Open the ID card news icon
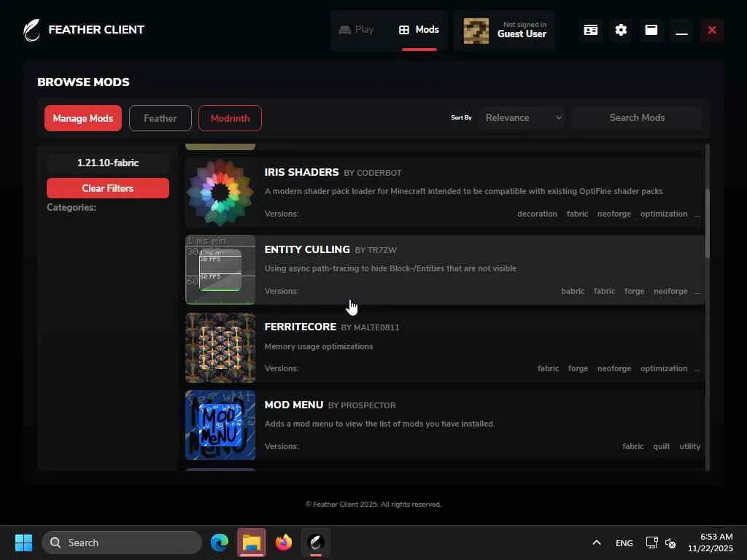This screenshot has width=747, height=560. pyautogui.click(x=591, y=30)
